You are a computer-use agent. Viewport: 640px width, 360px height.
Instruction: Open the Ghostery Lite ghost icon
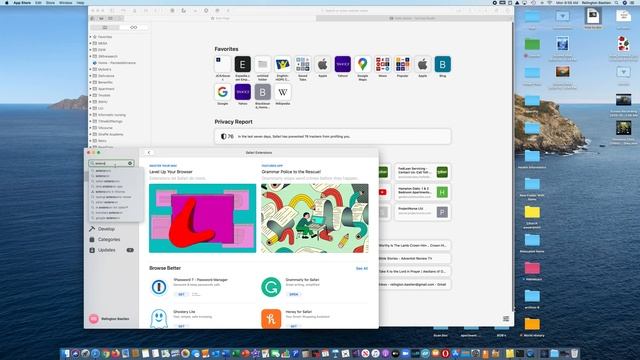pyautogui.click(x=159, y=319)
